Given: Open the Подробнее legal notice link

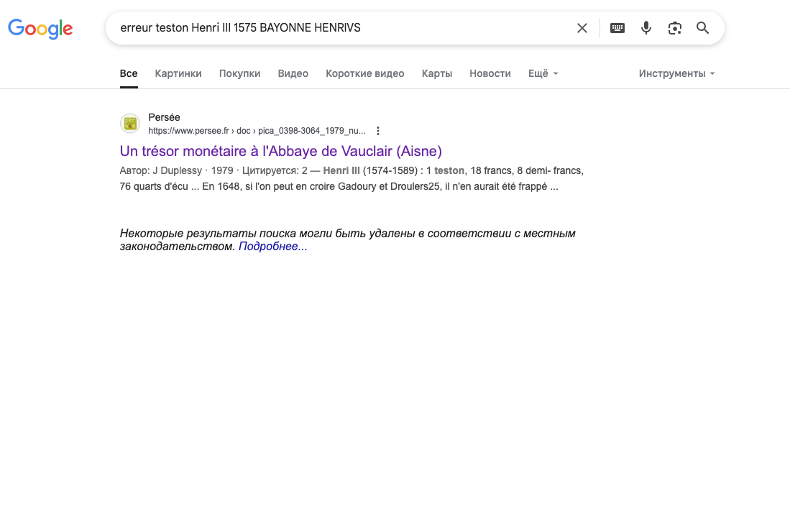Looking at the screenshot, I should click(272, 247).
